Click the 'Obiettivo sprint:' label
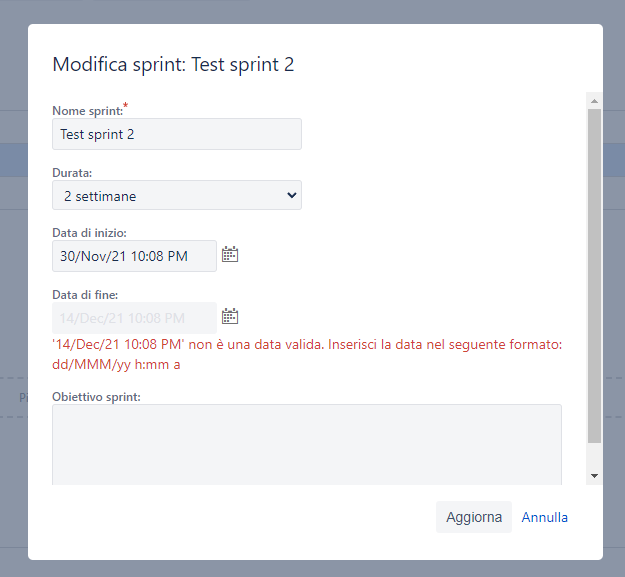The height and width of the screenshot is (577, 625). point(96,397)
